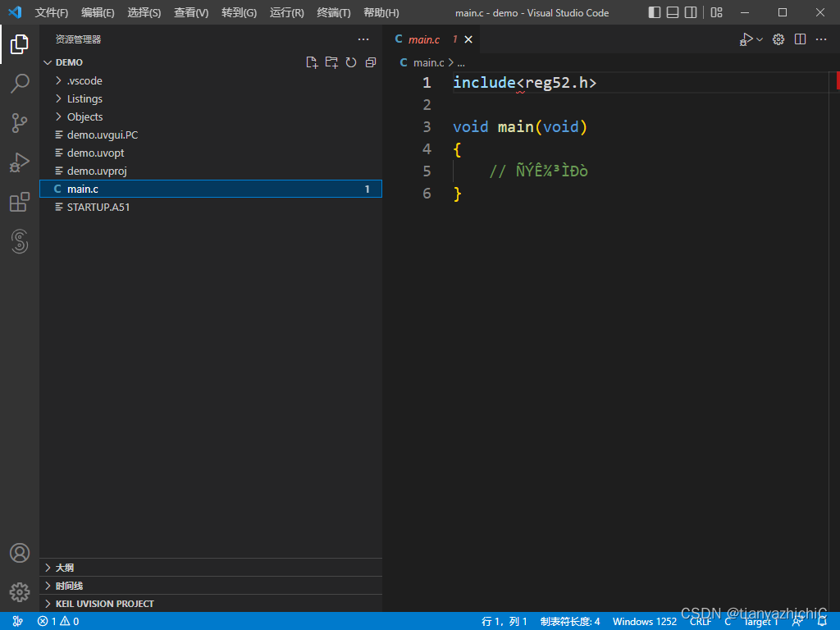Open demo.uvopt file
The width and height of the screenshot is (840, 630).
211,153
